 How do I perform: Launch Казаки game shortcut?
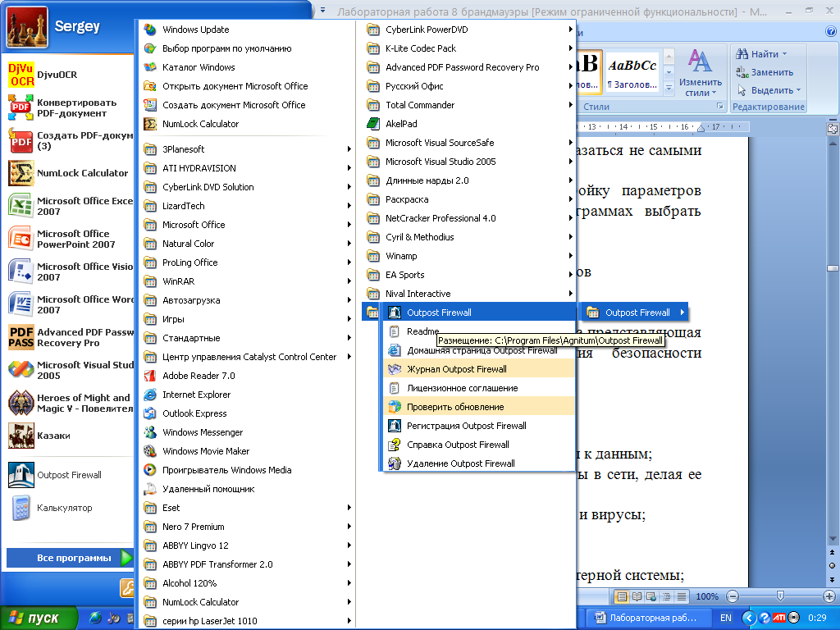(x=70, y=436)
